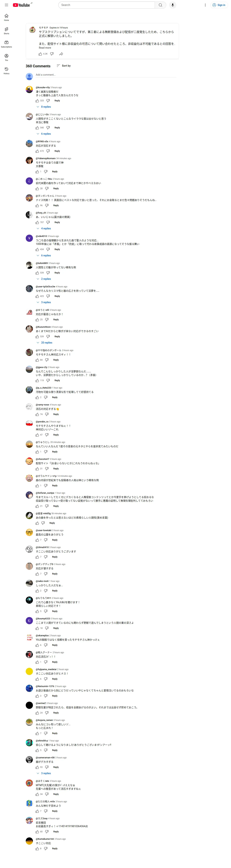Dislike the comment by @RYNS-x5x
231x868 pixels.
[48, 151]
